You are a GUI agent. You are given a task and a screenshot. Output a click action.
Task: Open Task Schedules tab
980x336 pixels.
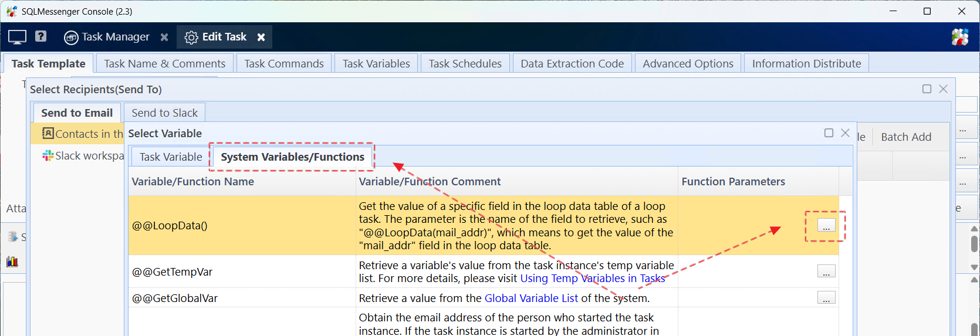(x=465, y=63)
